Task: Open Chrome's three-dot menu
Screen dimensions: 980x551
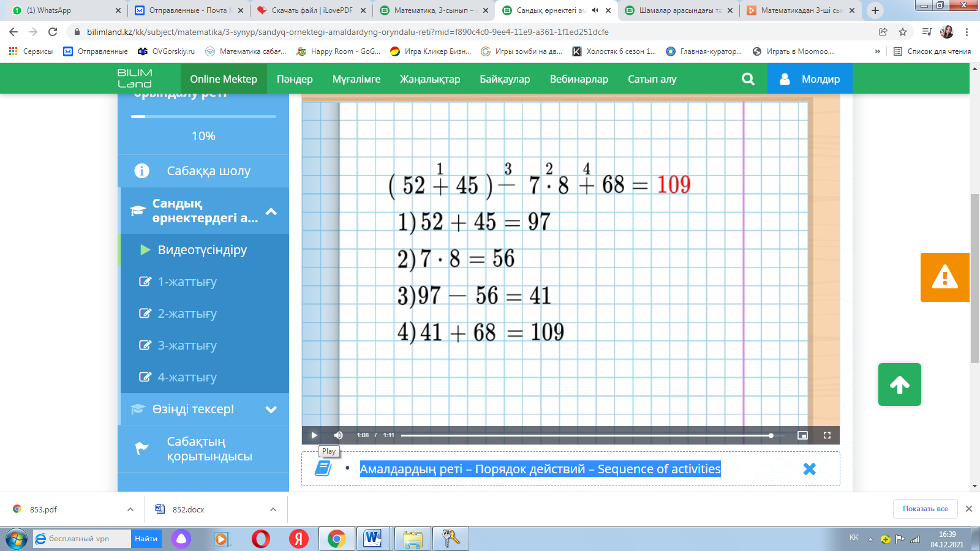Action: [x=967, y=32]
